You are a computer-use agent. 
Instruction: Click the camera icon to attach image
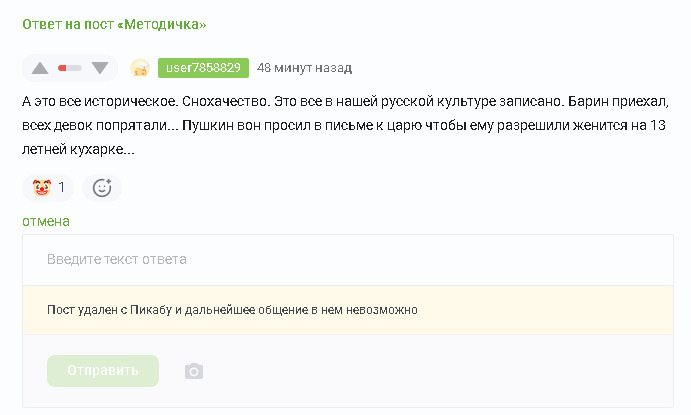coord(194,371)
